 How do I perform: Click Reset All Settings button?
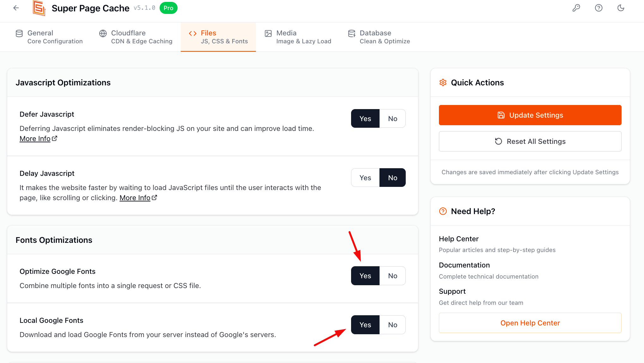click(x=530, y=141)
